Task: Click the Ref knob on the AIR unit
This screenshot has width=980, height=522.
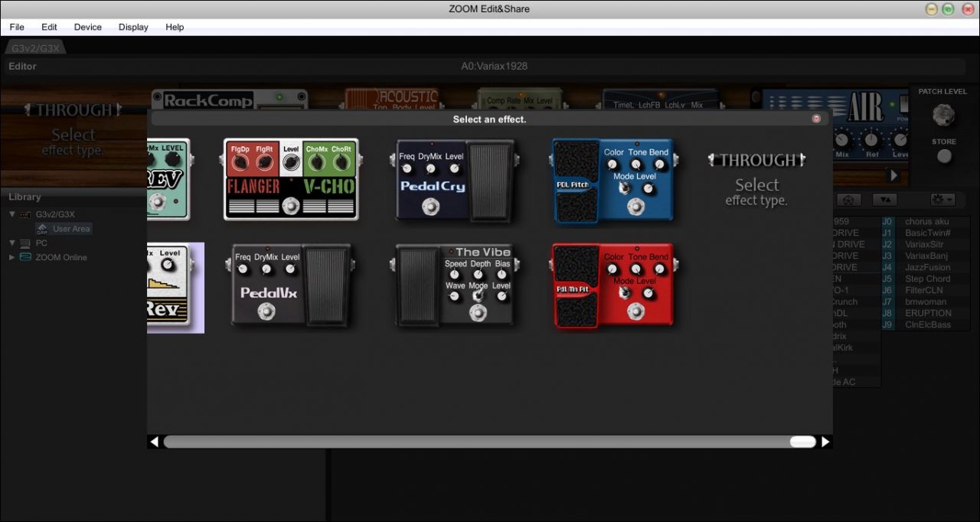Action: coord(871,139)
